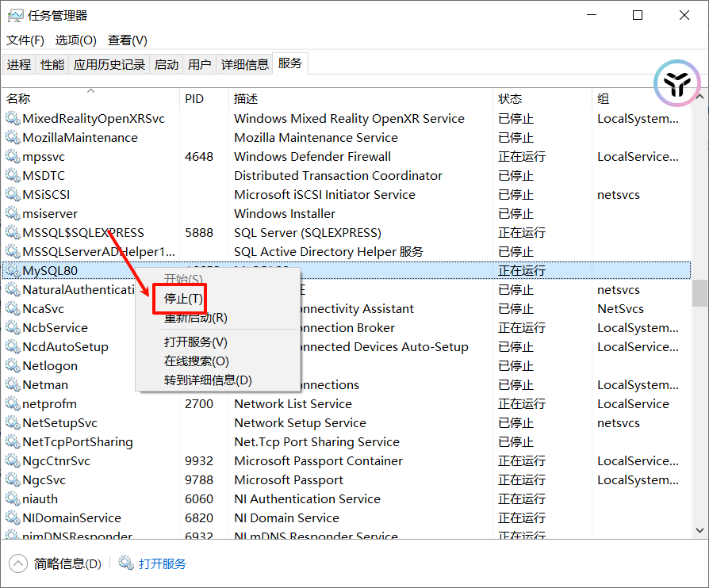This screenshot has width=709, height=588.
Task: Click the gear icon beside 打开服务 link
Action: 126,563
